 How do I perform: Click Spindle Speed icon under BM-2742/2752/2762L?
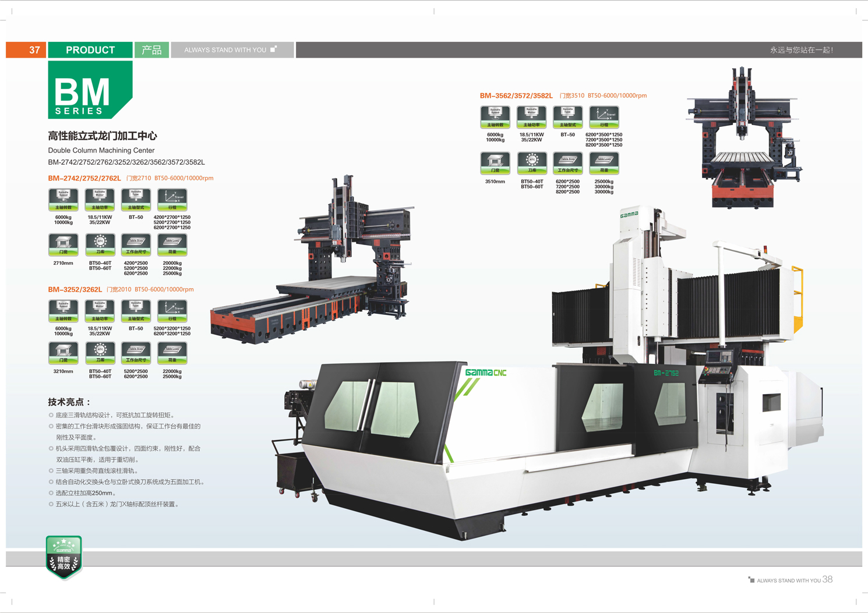click(x=63, y=200)
